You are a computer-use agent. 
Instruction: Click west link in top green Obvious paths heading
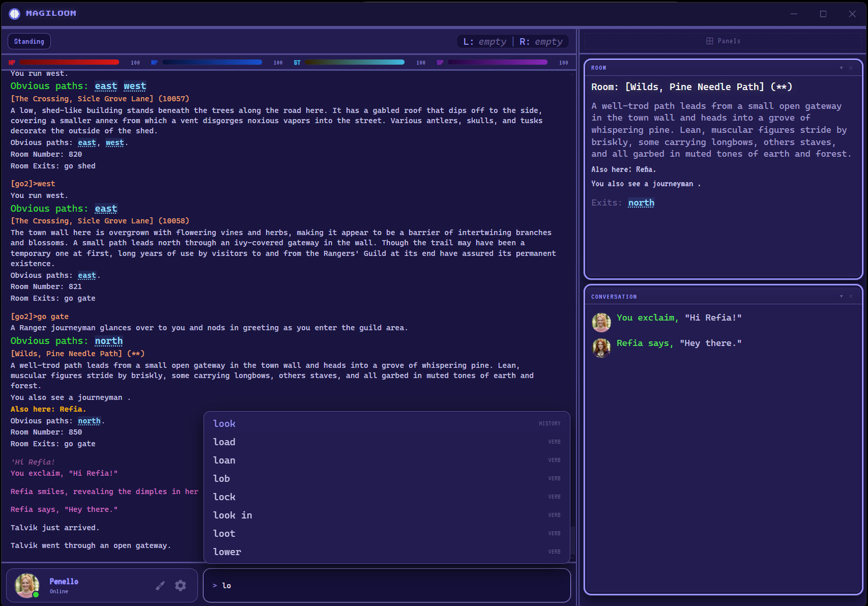point(135,86)
